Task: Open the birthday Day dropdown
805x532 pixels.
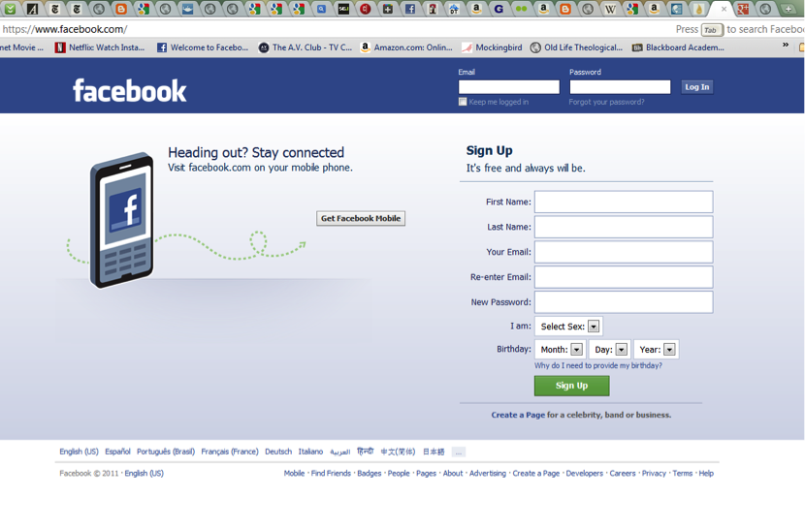Action: [610, 350]
